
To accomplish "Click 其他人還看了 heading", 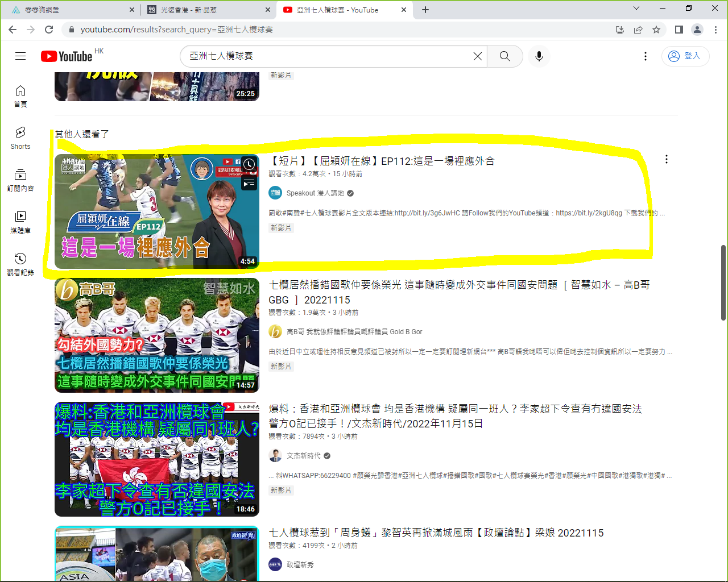I will 82,134.
